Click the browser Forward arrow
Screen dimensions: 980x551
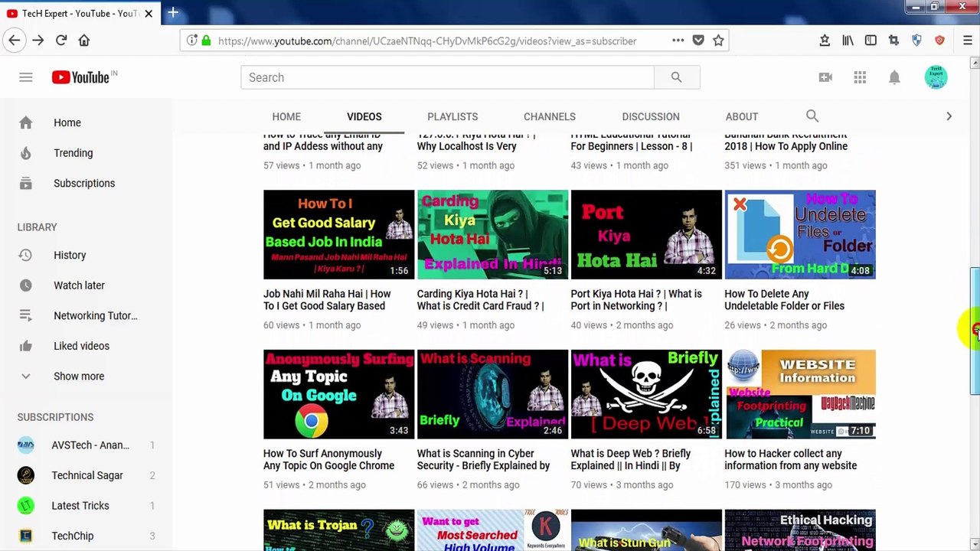pyautogui.click(x=38, y=41)
